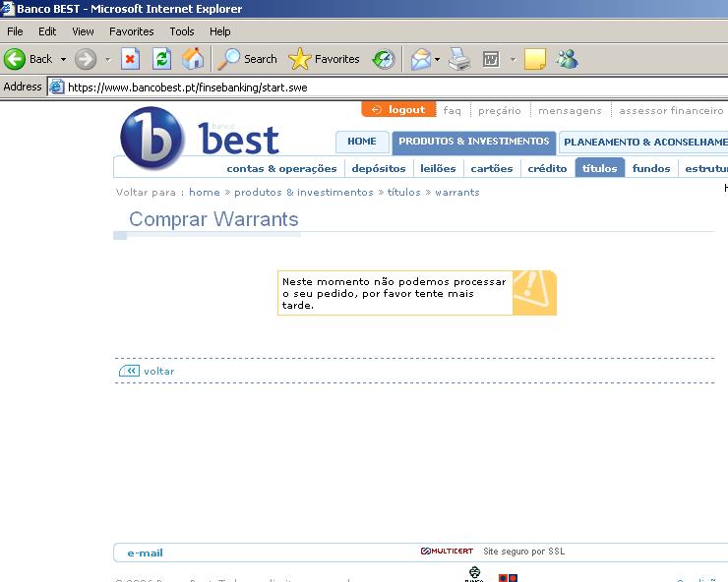
Task: Select títulos submenu item
Action: [x=600, y=168]
